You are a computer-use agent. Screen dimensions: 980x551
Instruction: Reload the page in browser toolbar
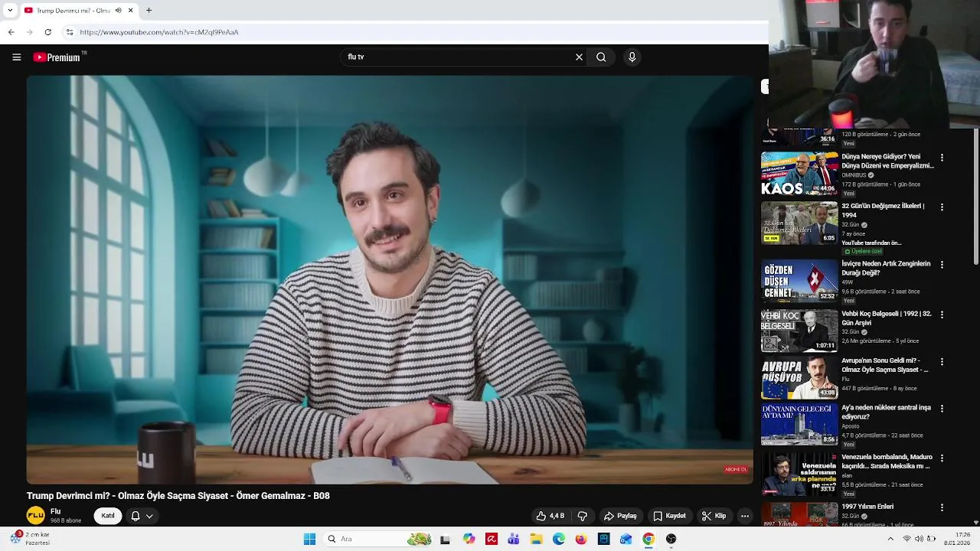47,32
